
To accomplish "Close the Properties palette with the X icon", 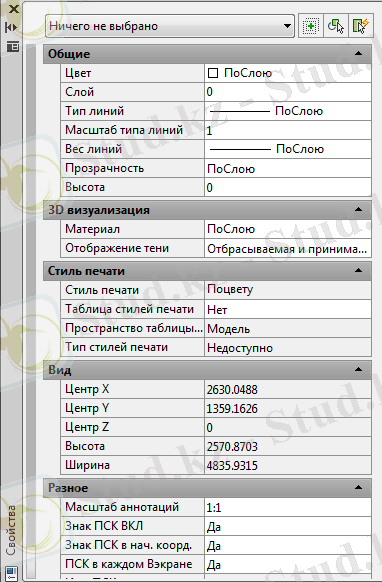I will pyautogui.click(x=13, y=9).
